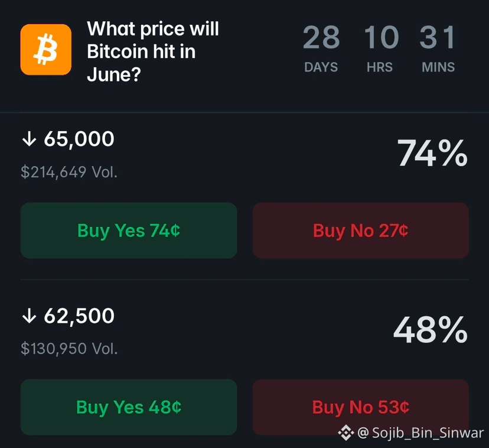Screen dimensions: 489x448
Task: Click the Binance logo in watermark
Action: coord(346,433)
